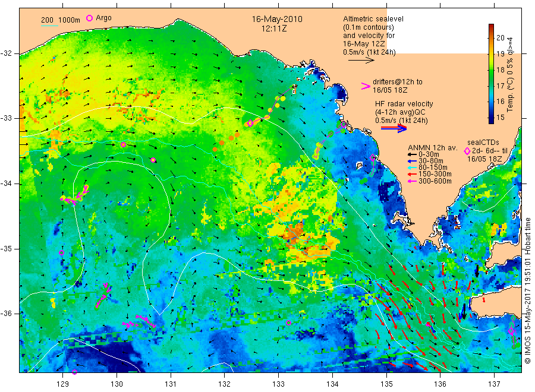Click the seal CTD diamond east of 137E
Screen dimensions: 535x392
coord(511,331)
